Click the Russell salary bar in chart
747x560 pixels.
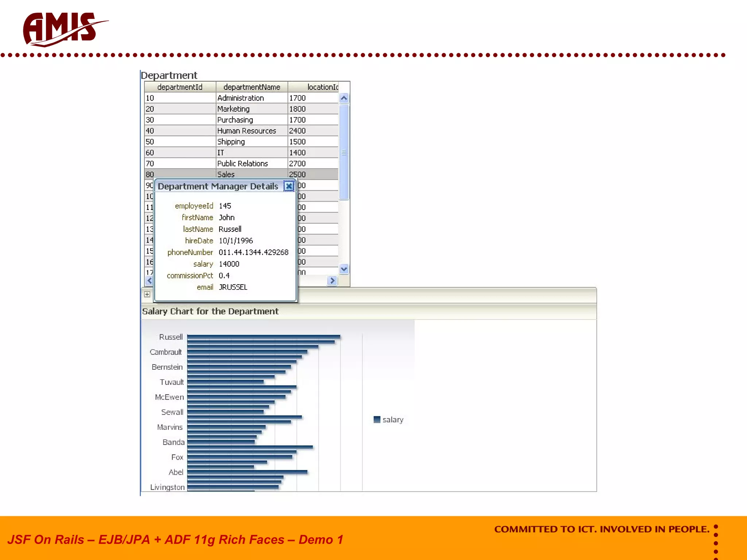pyautogui.click(x=263, y=337)
